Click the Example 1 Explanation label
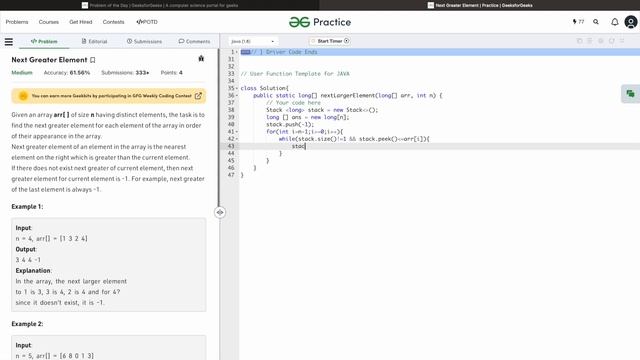This screenshot has width=640, height=360. point(33,271)
